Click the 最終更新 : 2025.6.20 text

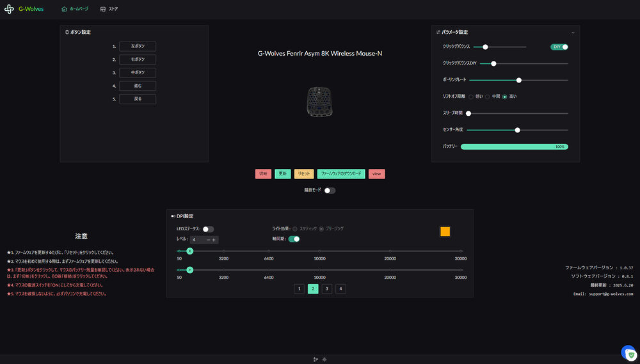click(x=612, y=285)
